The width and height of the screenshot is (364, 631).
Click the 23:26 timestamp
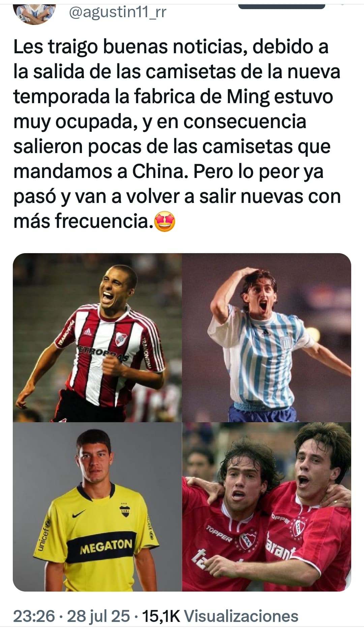[34, 616]
